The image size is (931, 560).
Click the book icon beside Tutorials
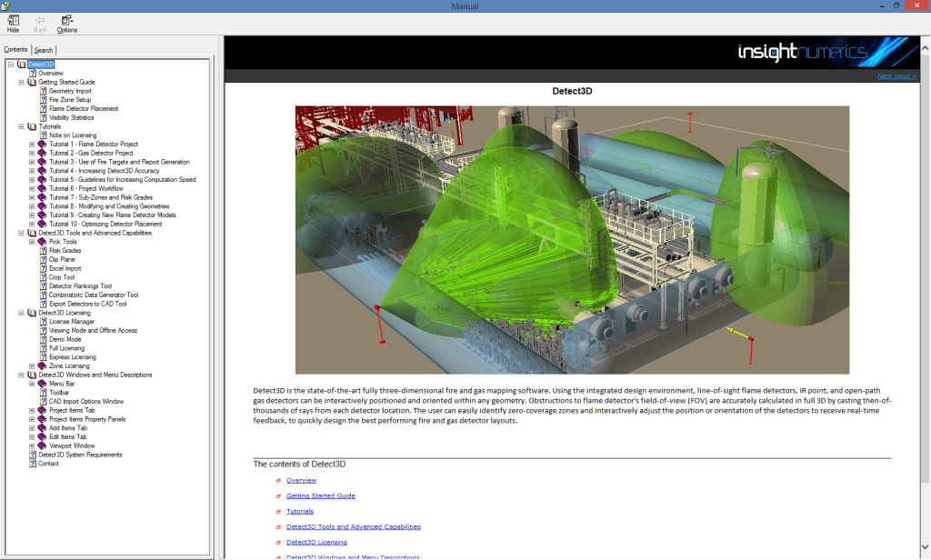(30, 125)
